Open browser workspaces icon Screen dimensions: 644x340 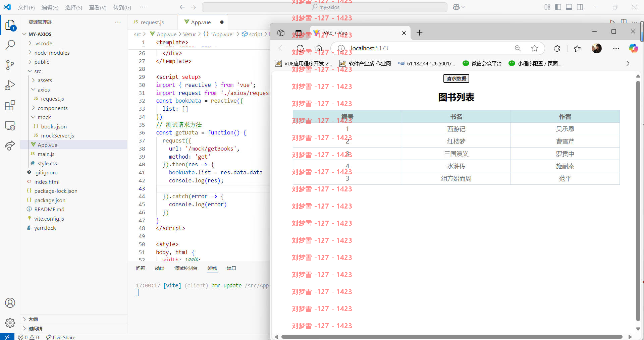(281, 33)
